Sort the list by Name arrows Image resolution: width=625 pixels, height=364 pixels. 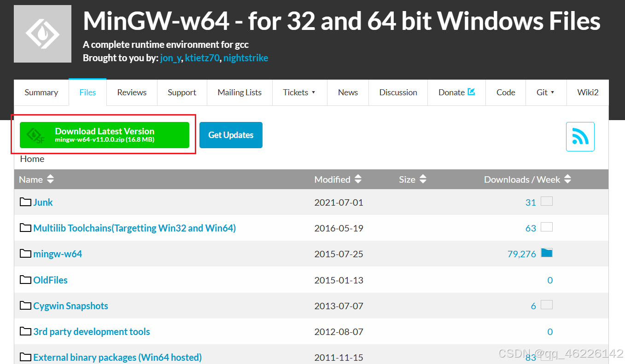pos(50,179)
